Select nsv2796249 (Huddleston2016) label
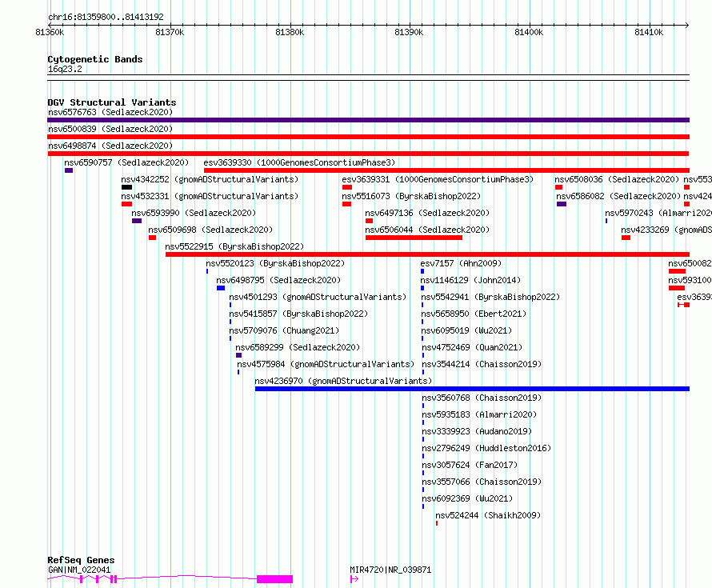 (x=486, y=448)
